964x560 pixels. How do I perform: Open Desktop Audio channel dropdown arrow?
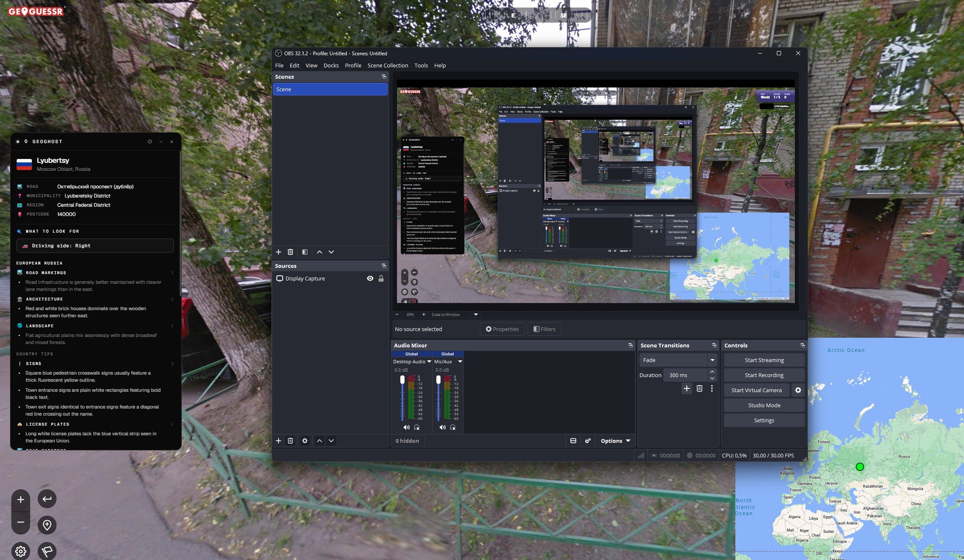(429, 362)
